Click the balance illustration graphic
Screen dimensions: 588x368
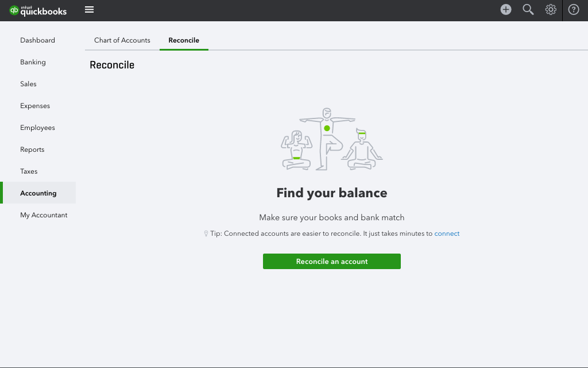click(x=331, y=138)
